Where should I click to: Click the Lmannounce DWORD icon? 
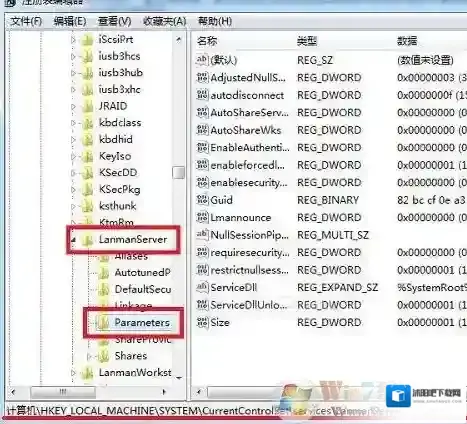(202, 217)
